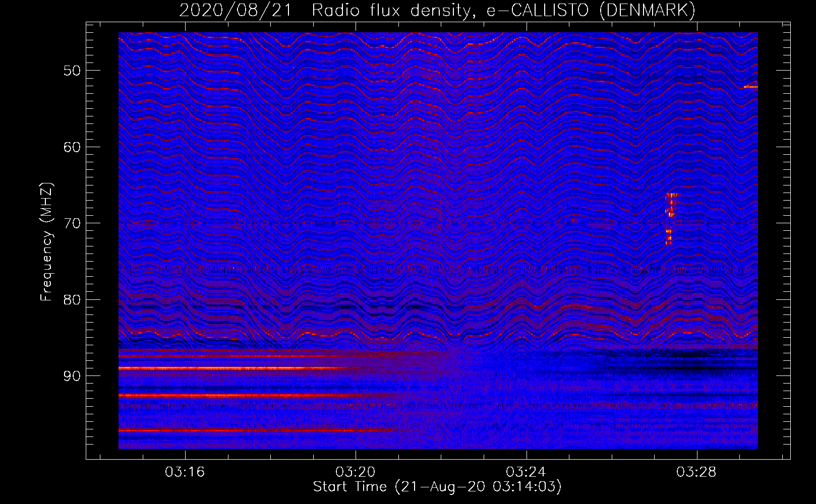816x504 pixels.
Task: Click the 03:16 time tick label
Action: tap(185, 472)
